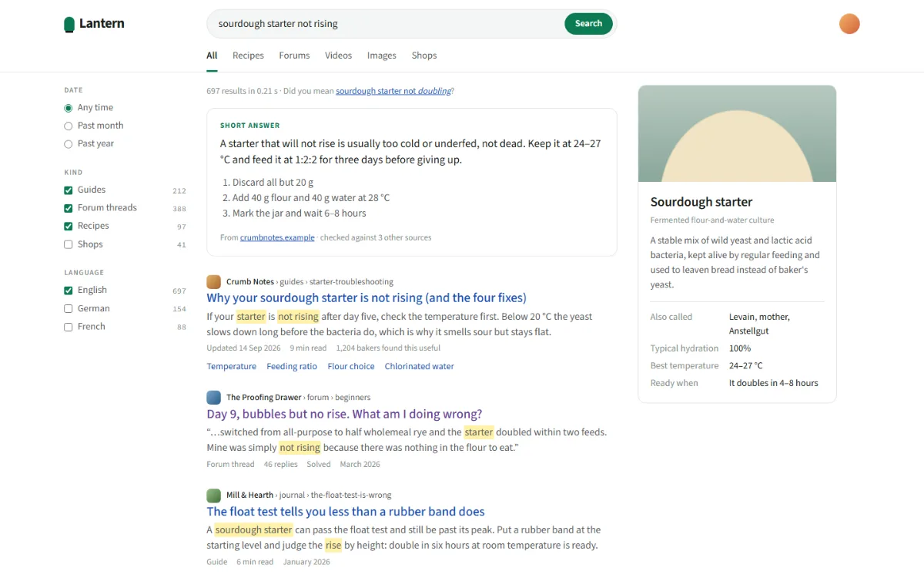Enable the Shops kind filter
The width and height of the screenshot is (924, 578).
tap(69, 244)
